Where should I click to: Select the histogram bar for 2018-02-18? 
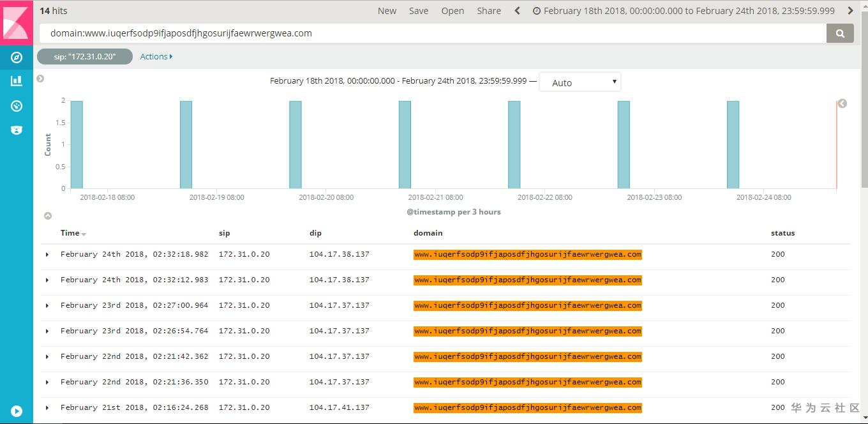click(x=77, y=144)
